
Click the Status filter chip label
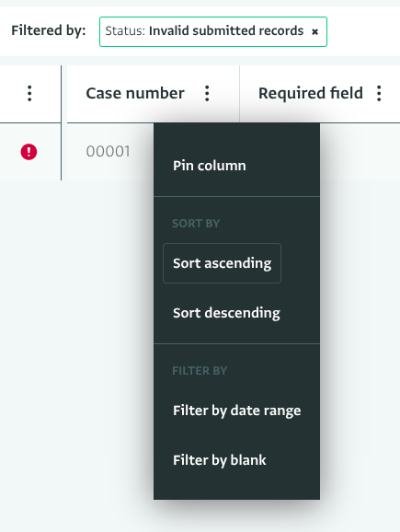point(204,31)
